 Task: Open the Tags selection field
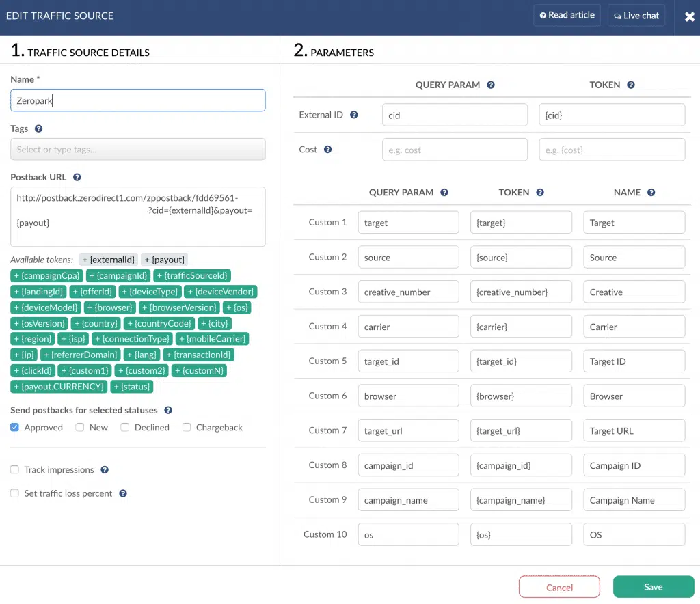tap(137, 150)
